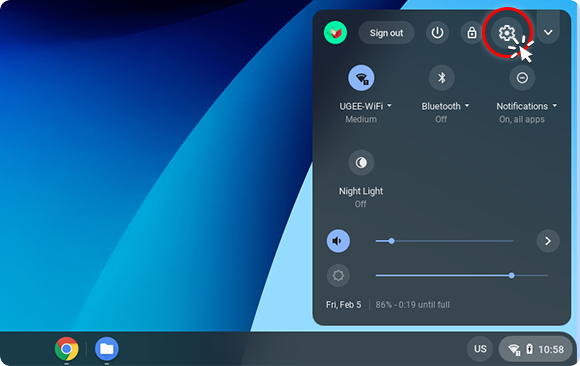
Task: Open the Bluetooth dropdown arrow
Action: point(467,106)
